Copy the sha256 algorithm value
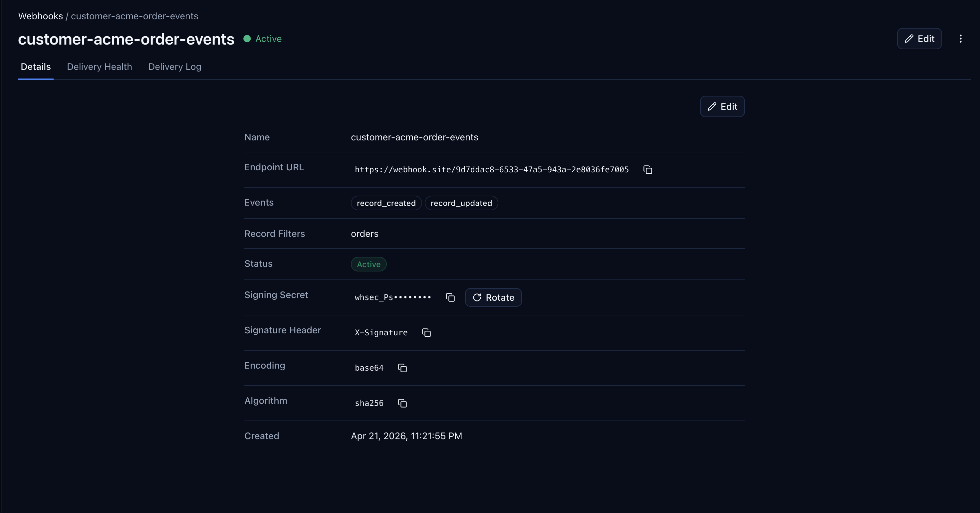The height and width of the screenshot is (513, 980). coord(402,403)
